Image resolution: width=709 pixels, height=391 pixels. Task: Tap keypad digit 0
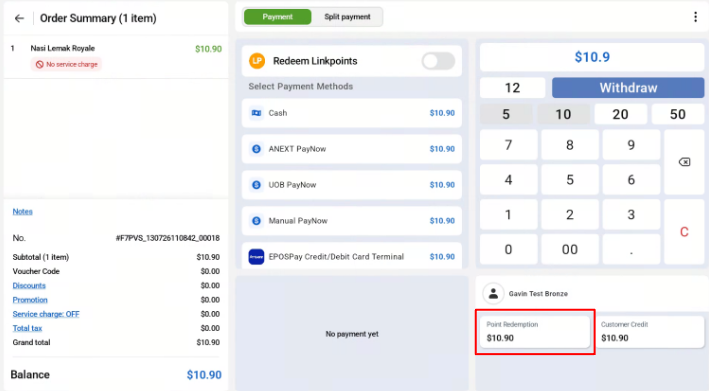pos(509,249)
